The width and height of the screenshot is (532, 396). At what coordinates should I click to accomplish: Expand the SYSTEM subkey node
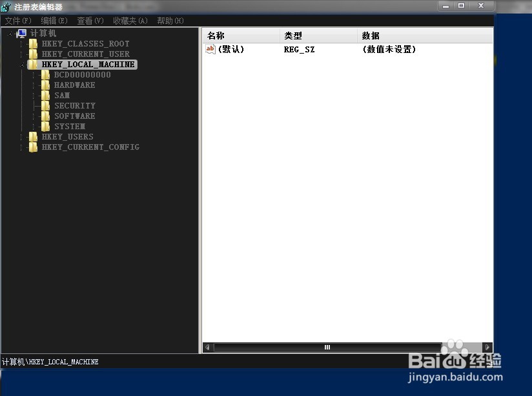34,127
